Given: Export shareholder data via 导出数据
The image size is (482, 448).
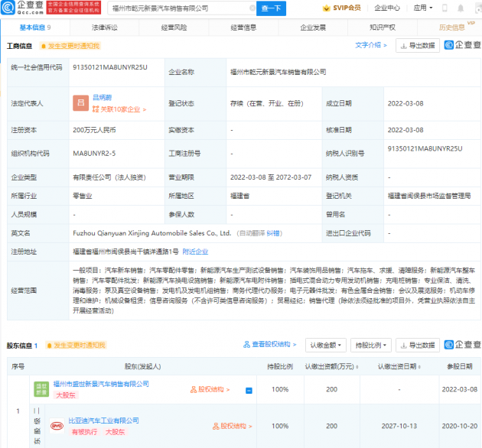Looking at the screenshot, I should [x=418, y=345].
